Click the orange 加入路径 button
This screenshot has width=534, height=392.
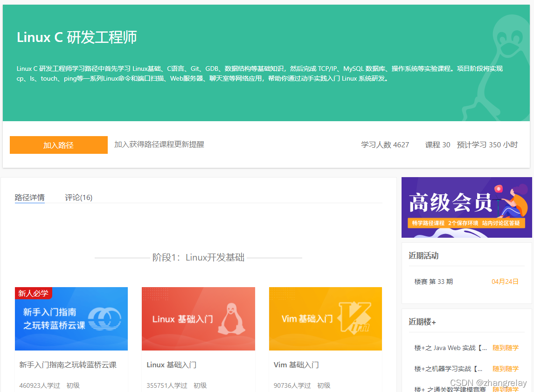tap(59, 145)
